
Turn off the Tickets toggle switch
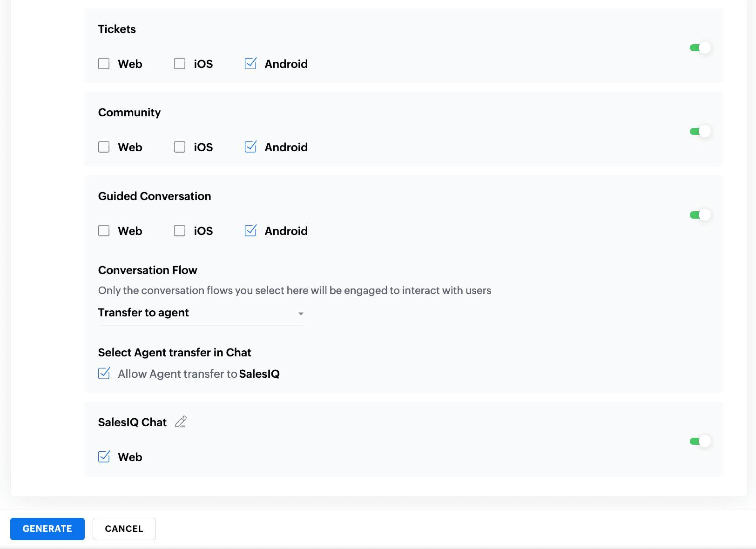700,47
